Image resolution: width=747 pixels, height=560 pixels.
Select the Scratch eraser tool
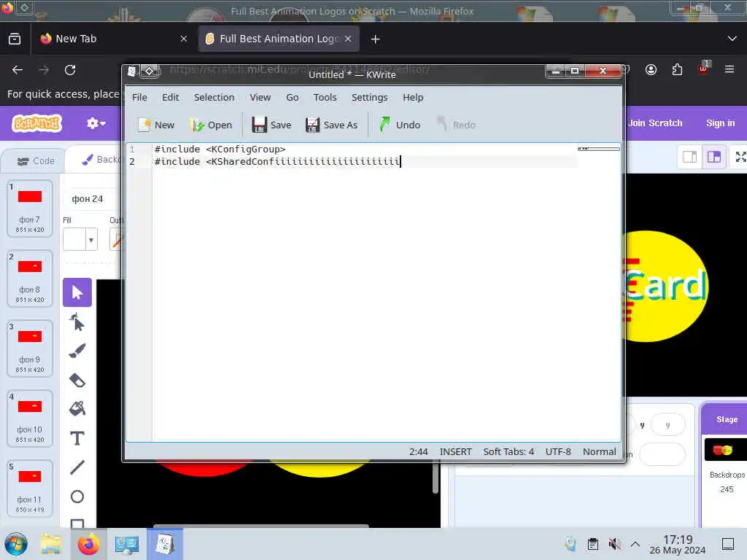77,380
